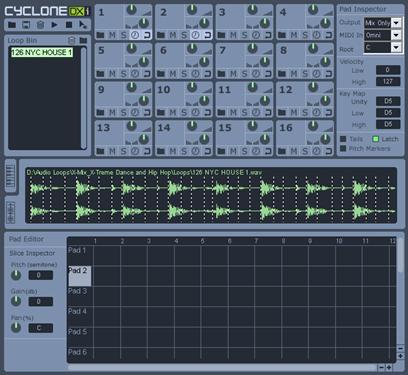Stop playback with the stop button
408x375 pixels.
(x=69, y=25)
